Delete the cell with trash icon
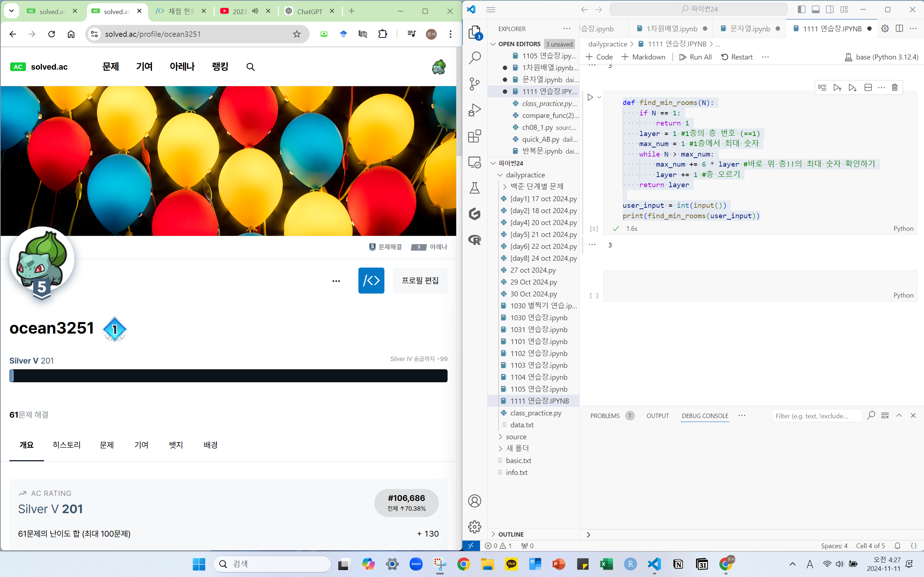924x577 pixels. pos(895,87)
